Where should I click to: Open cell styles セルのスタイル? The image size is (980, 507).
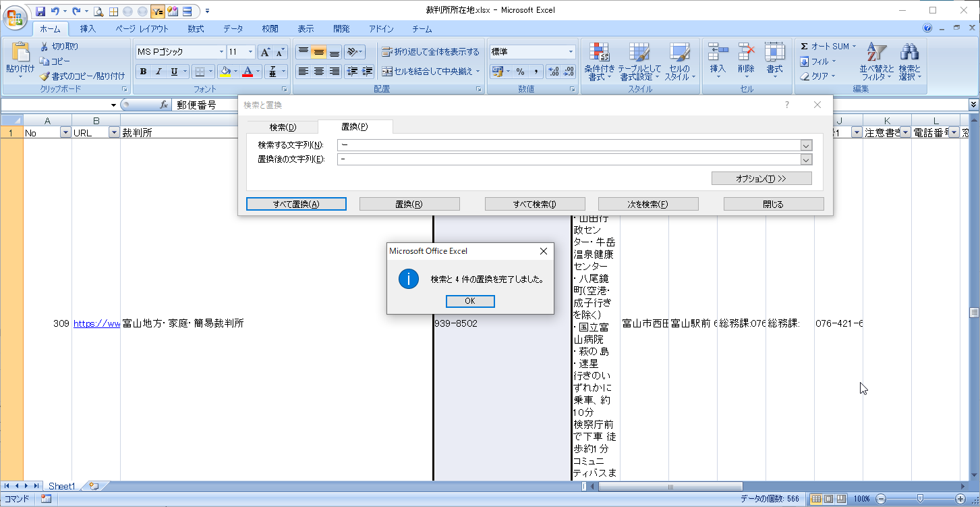point(679,62)
